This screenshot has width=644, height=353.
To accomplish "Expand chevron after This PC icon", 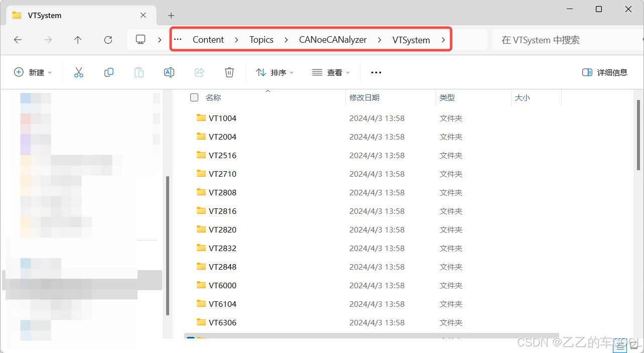I will pos(160,40).
